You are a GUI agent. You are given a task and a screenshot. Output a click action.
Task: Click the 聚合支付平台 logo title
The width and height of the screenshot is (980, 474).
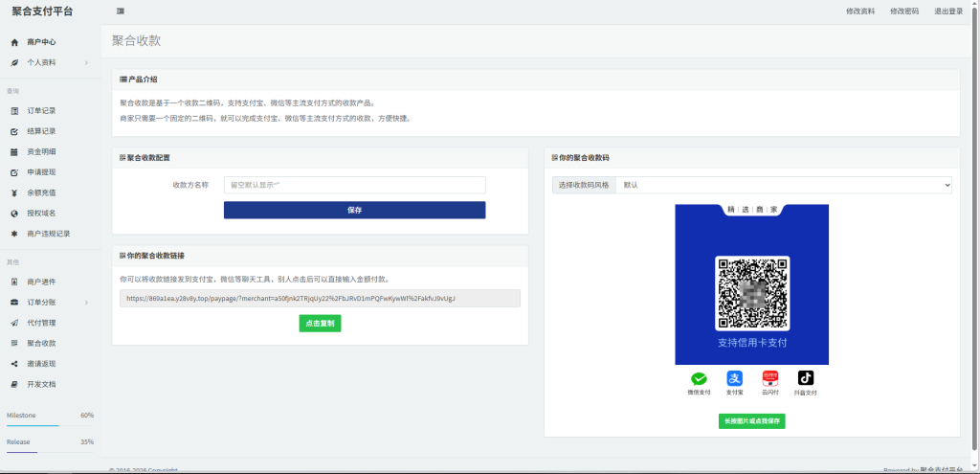(42, 11)
